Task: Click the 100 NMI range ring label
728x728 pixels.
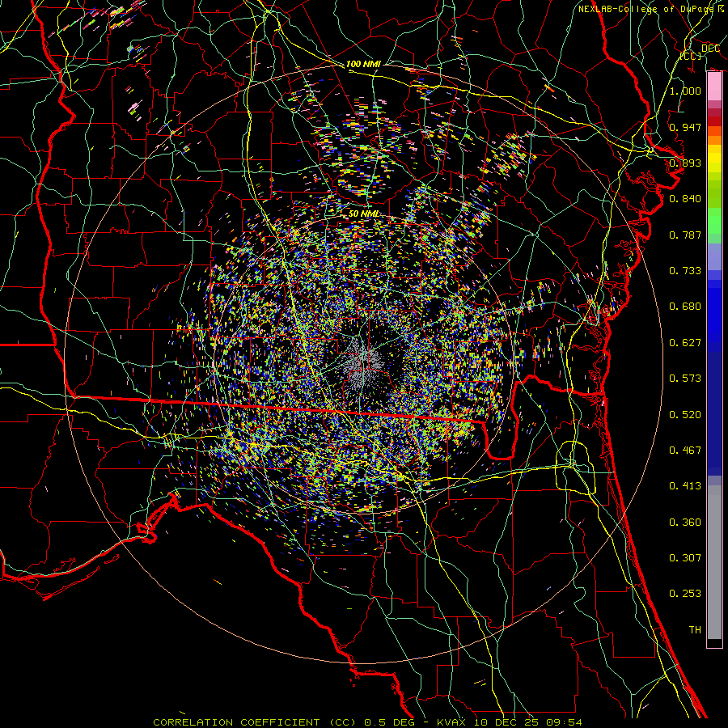Action: pyautogui.click(x=363, y=64)
